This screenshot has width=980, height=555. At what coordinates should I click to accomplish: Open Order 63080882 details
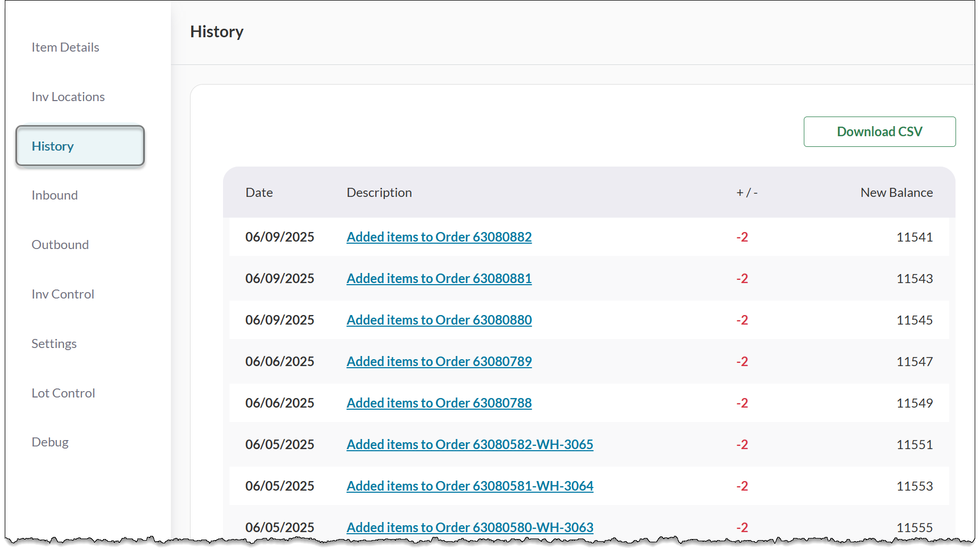click(439, 237)
